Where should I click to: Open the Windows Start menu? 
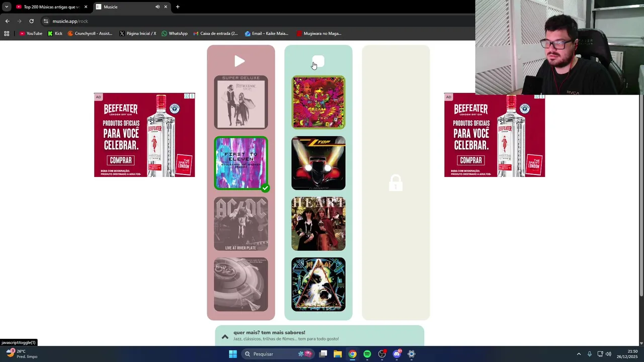[x=233, y=354]
